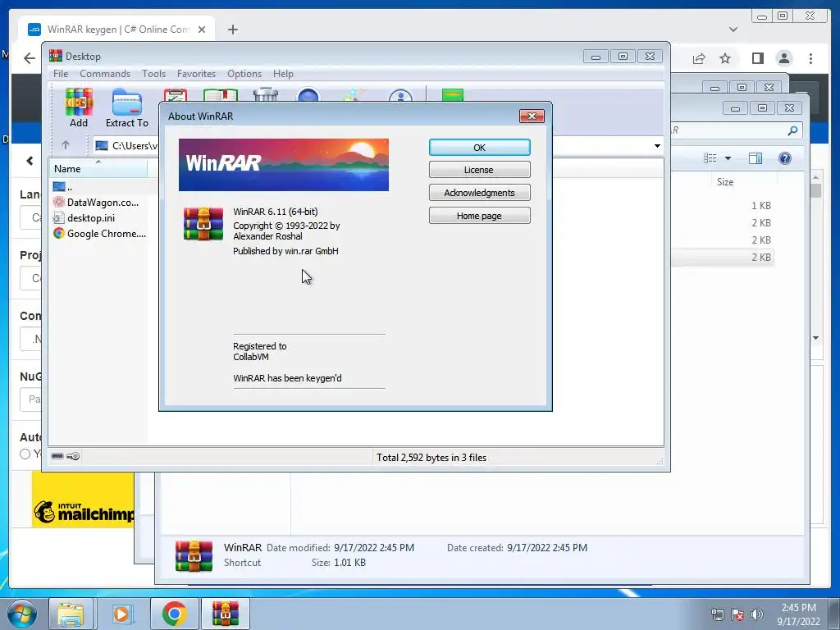Open Explorer help question mark icon
840x630 pixels.
(x=785, y=158)
